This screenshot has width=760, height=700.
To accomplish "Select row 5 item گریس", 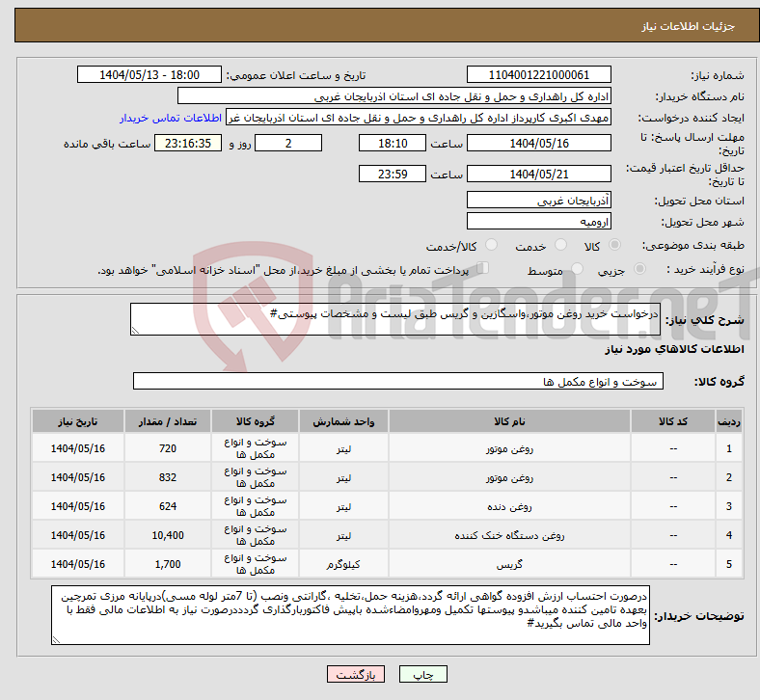I will [x=509, y=564].
